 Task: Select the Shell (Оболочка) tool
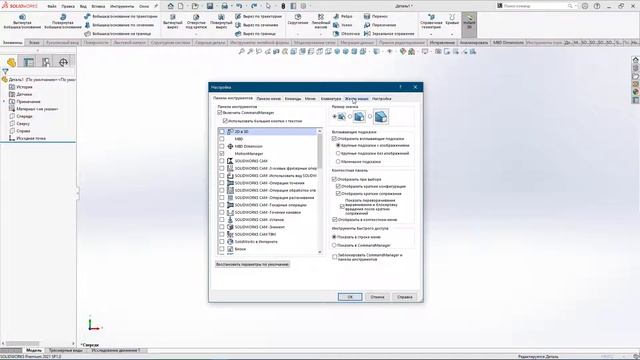pyautogui.click(x=347, y=34)
